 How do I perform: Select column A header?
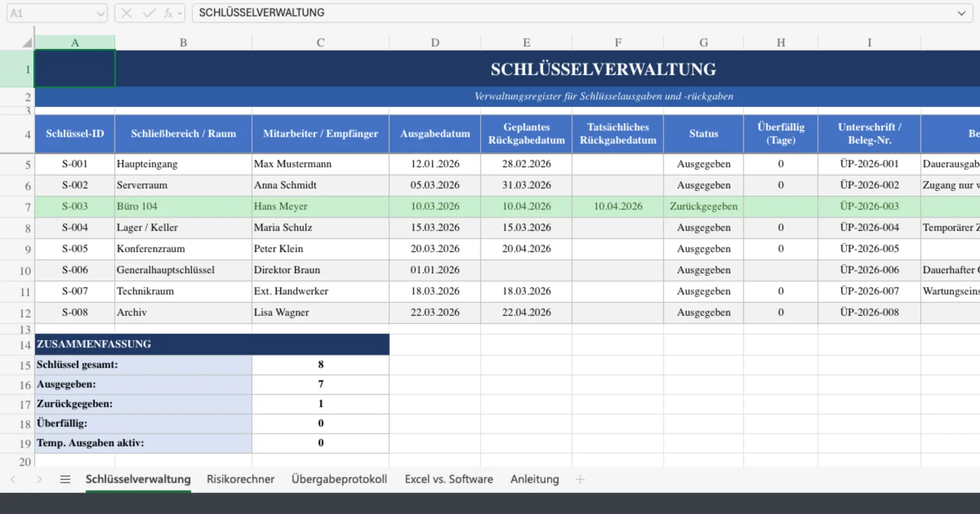tap(75, 43)
